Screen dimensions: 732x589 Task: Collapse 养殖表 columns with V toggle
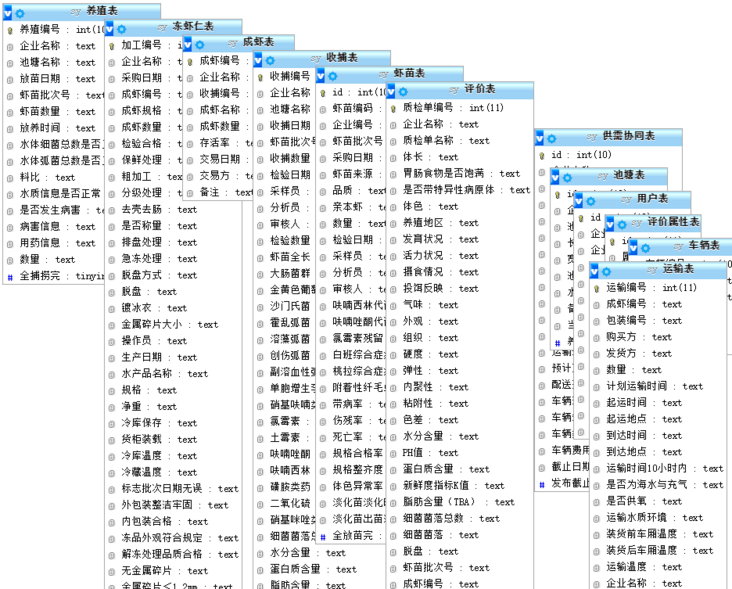[7, 13]
